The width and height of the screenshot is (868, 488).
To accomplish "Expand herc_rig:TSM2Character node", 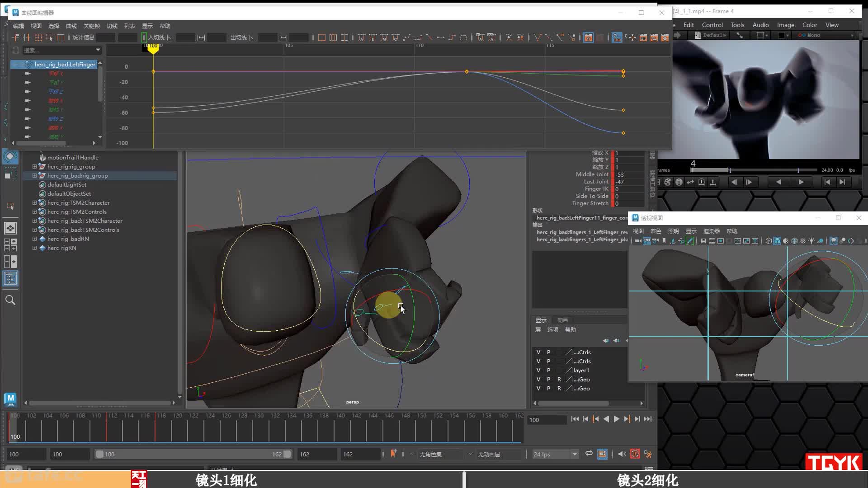I will (34, 202).
